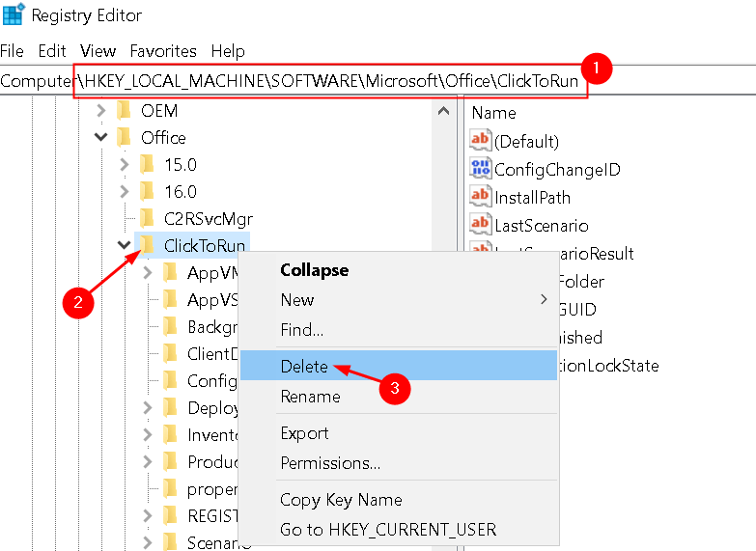Select the 15.0 key label
756x551 pixels.
[x=181, y=165]
